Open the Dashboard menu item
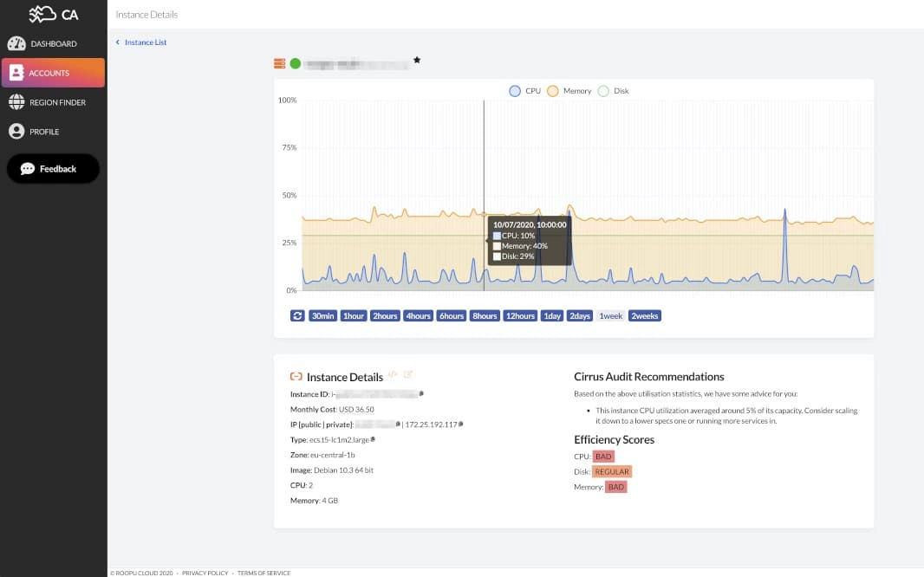The width and height of the screenshot is (924, 577). pyautogui.click(x=53, y=43)
